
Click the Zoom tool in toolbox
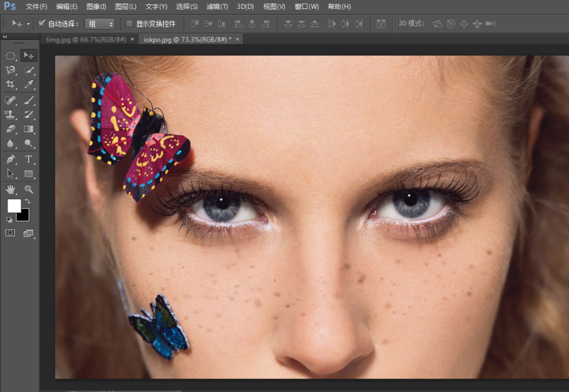coord(29,189)
